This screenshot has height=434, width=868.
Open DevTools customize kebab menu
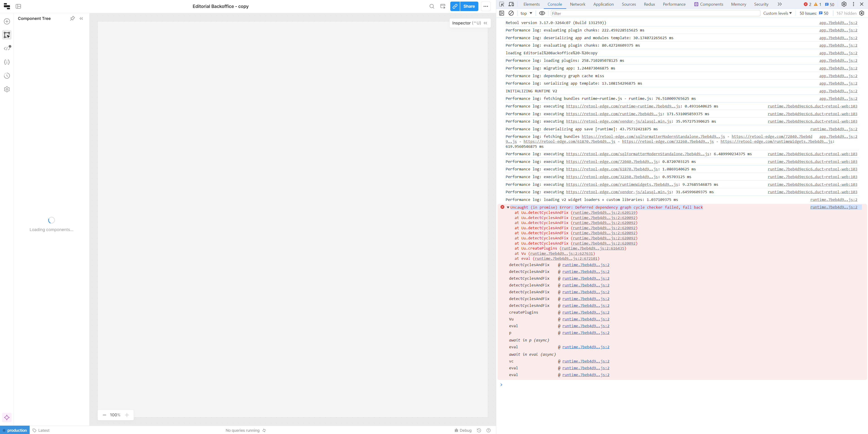click(x=853, y=4)
